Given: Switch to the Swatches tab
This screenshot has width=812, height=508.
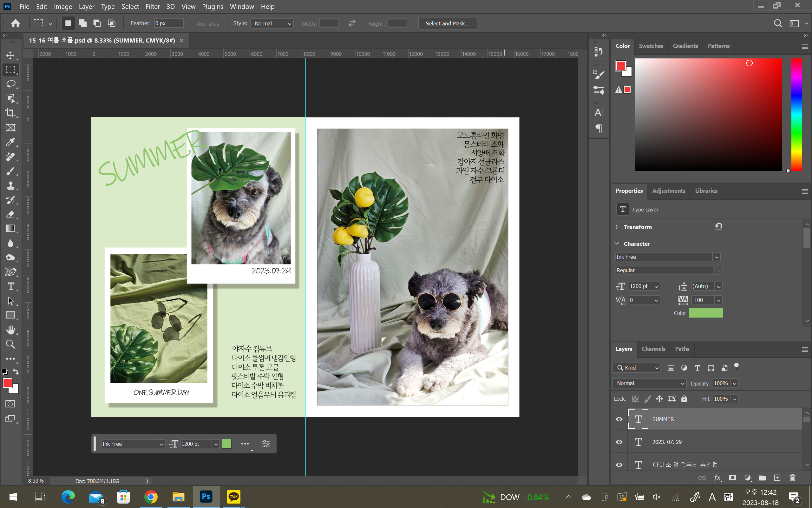Looking at the screenshot, I should [x=651, y=46].
